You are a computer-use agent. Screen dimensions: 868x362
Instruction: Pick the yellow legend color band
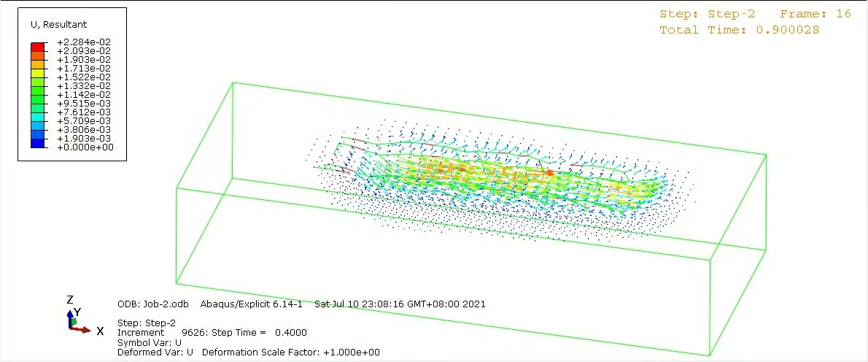(x=39, y=72)
